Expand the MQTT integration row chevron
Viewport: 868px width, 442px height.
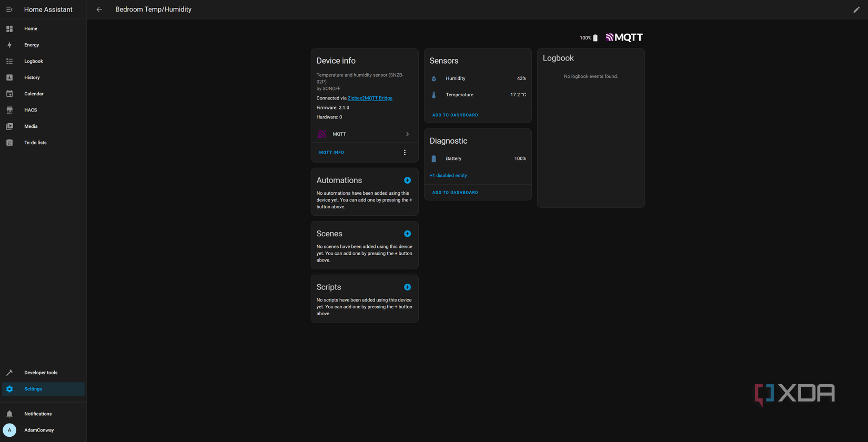click(x=407, y=134)
